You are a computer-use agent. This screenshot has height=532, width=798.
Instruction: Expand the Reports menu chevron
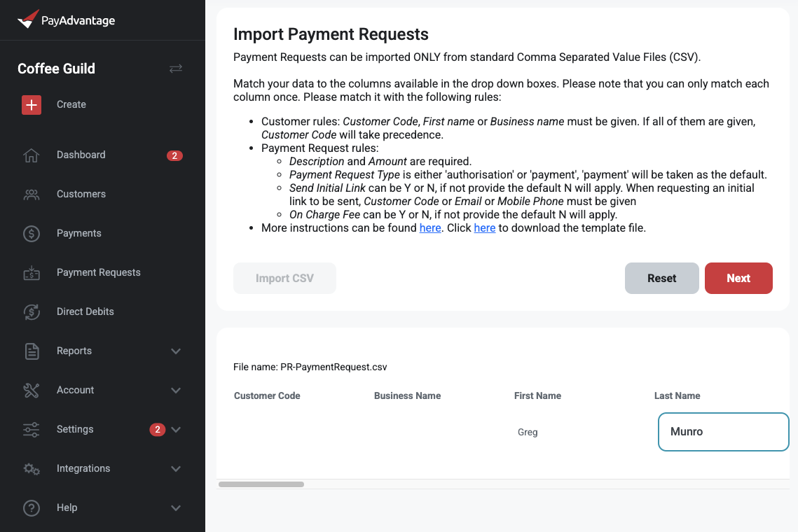point(176,351)
